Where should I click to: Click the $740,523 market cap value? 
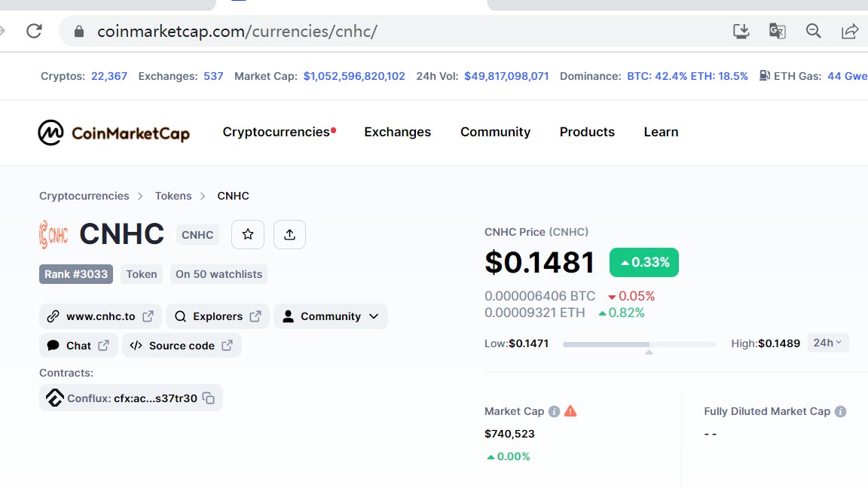tap(509, 434)
